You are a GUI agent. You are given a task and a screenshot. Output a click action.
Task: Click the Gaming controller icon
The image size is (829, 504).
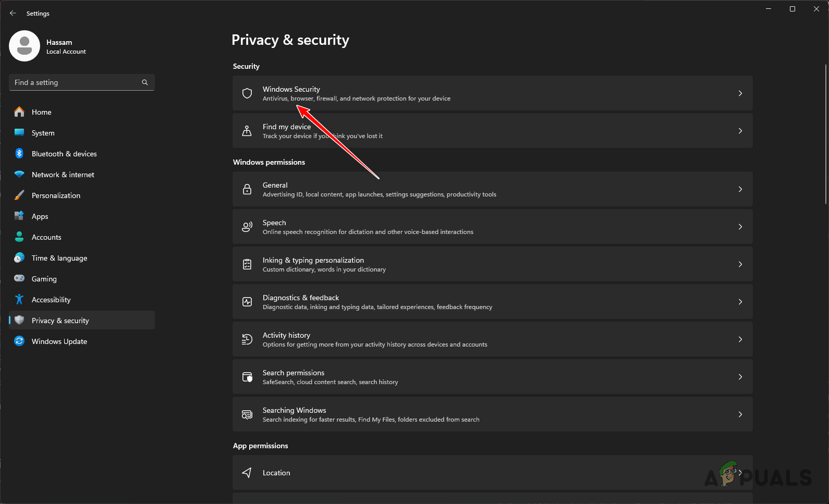point(19,278)
